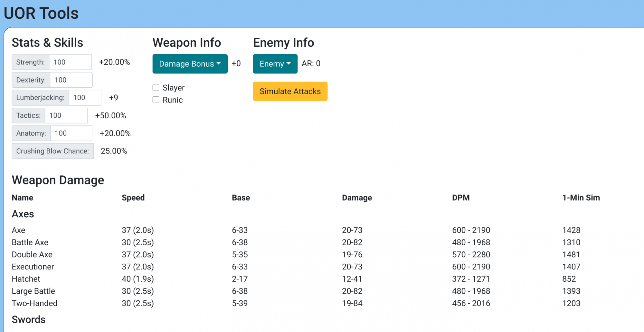Click the 25.00% crushing blow value
The height and width of the screenshot is (332, 644).
(114, 151)
